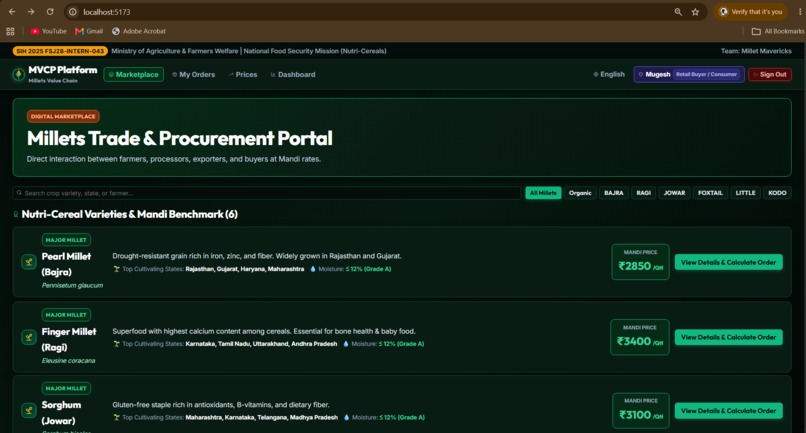The height and width of the screenshot is (433, 806).
Task: Open Chrome apps grid icon
Action: [x=10, y=31]
